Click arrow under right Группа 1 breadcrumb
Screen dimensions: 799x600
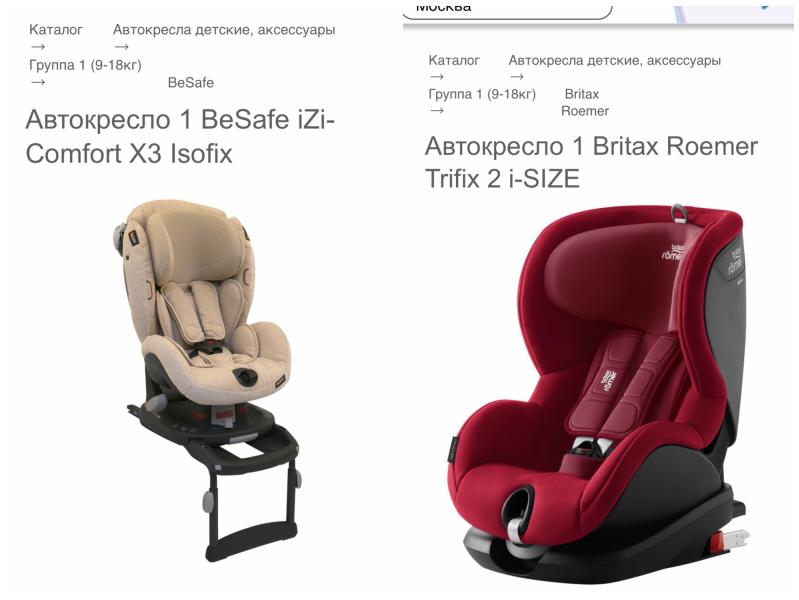point(437,111)
